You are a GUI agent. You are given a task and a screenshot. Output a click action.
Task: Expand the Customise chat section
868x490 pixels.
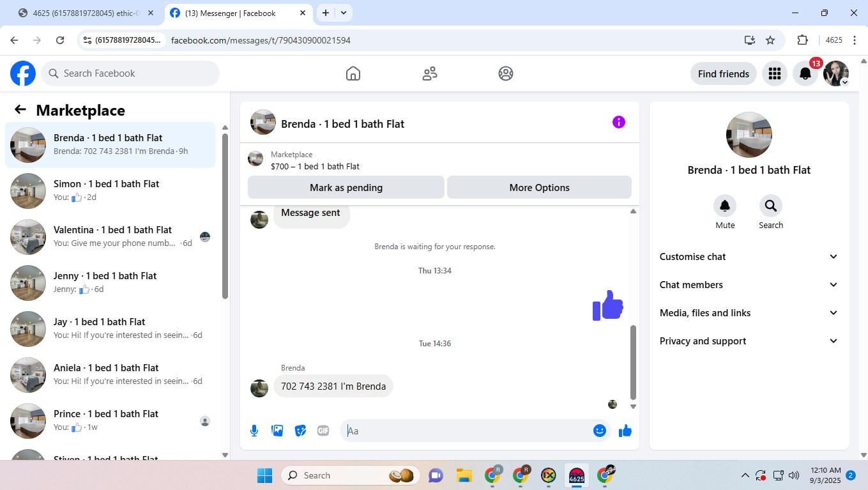[x=749, y=257]
